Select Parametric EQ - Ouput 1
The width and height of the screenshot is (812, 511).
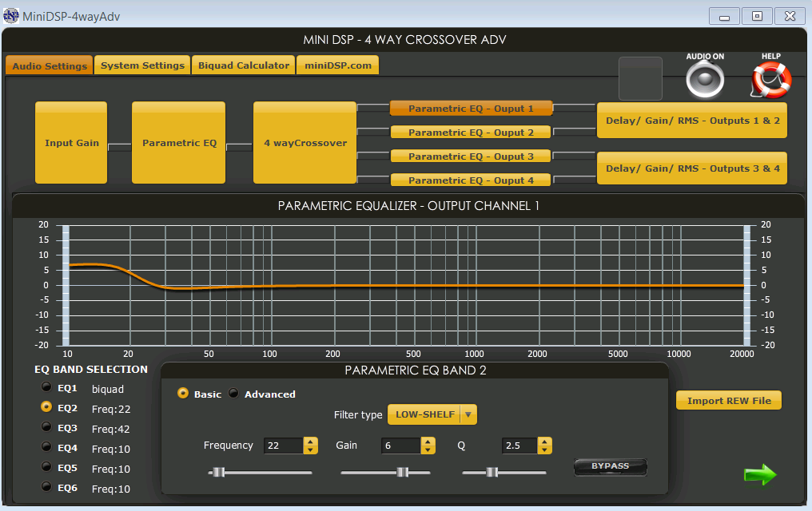[x=471, y=108]
